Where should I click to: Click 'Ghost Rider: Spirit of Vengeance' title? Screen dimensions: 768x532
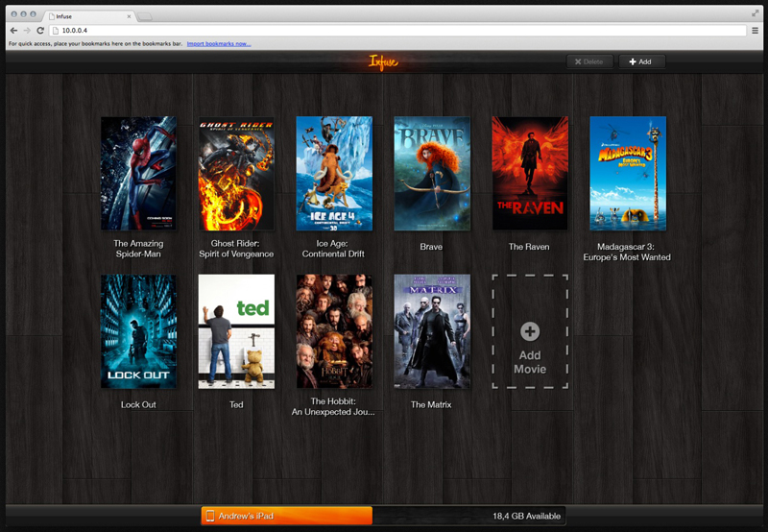click(236, 249)
